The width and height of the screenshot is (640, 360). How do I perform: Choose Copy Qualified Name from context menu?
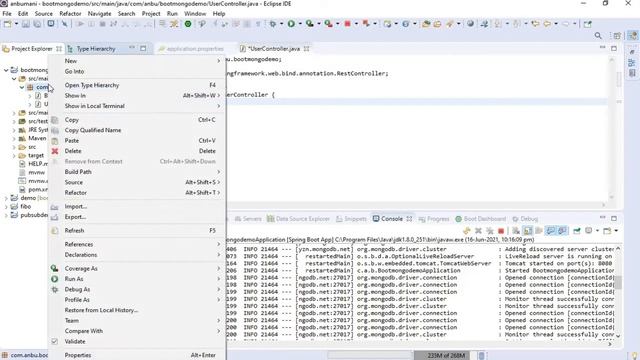click(138, 130)
